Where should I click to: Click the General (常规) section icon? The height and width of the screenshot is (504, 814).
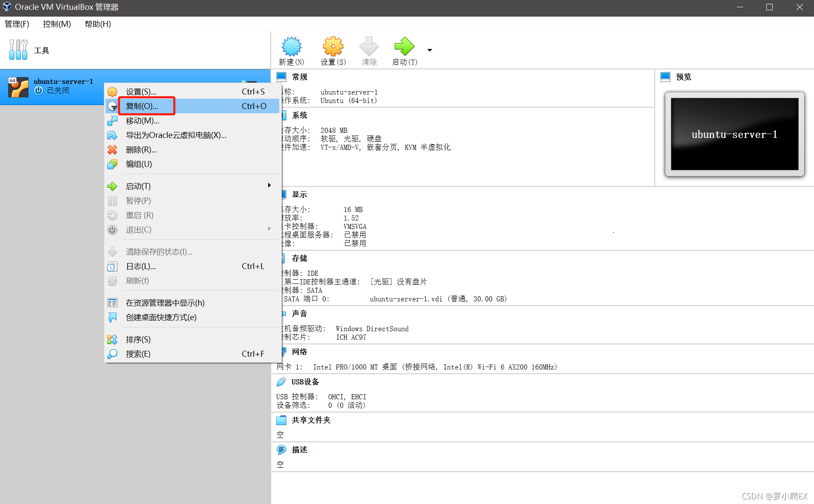point(281,77)
